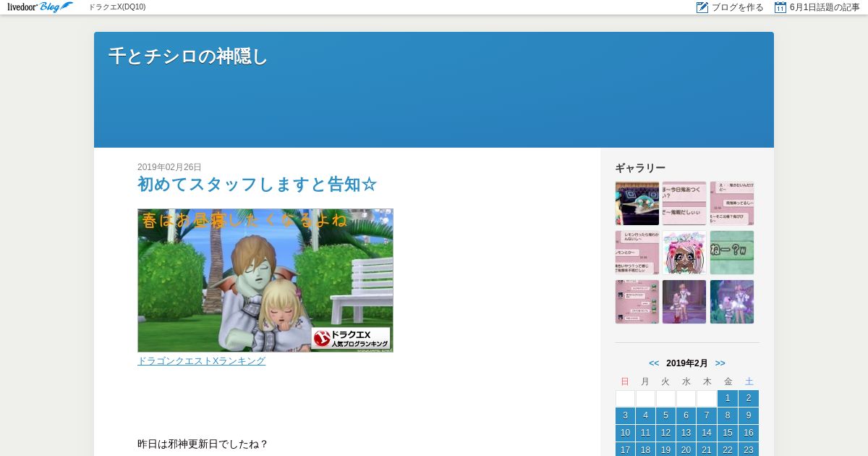Screen dimensions: 868x456
Task: Open the ドラクエX(DQ10) category link
Action: coord(117,7)
